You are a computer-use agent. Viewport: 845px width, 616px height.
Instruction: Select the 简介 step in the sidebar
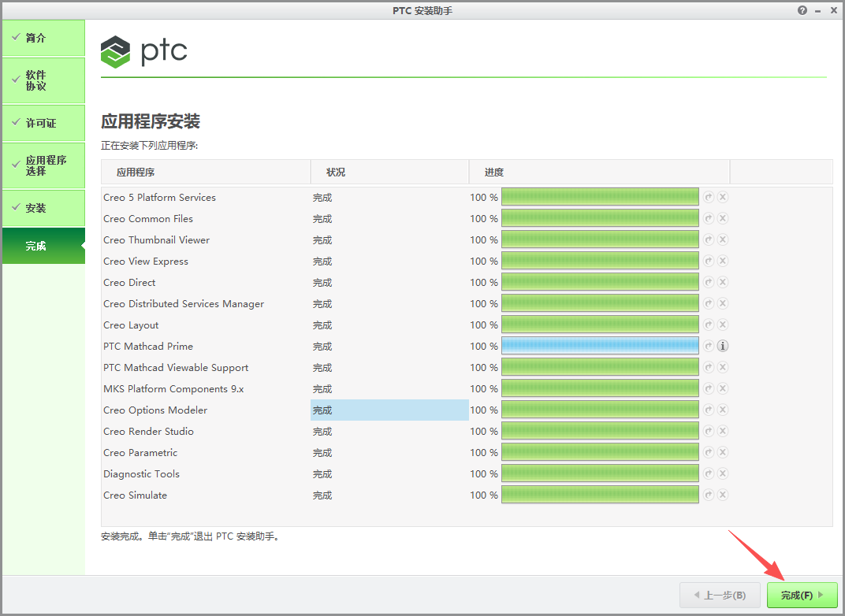[43, 37]
